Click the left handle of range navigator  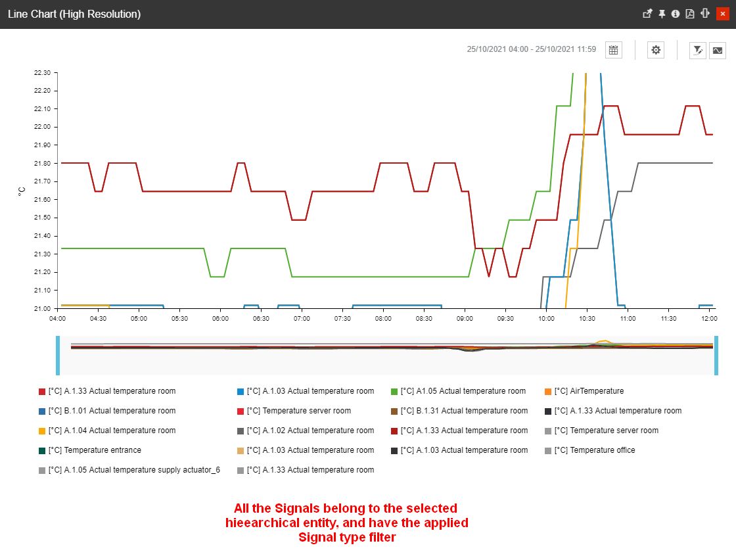point(58,356)
